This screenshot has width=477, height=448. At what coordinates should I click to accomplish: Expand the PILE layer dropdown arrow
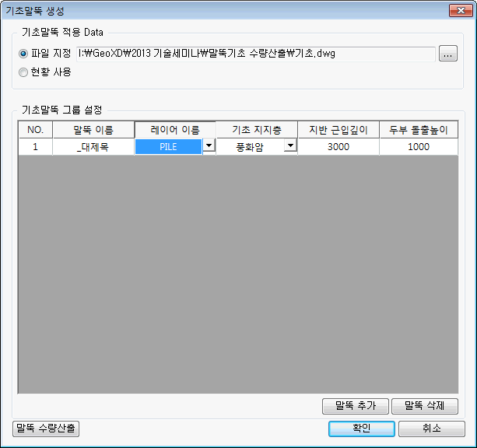tap(209, 146)
